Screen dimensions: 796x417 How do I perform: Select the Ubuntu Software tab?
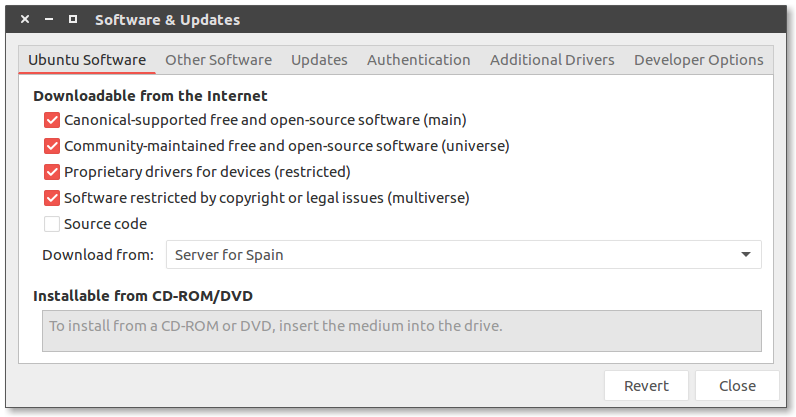pyautogui.click(x=87, y=60)
